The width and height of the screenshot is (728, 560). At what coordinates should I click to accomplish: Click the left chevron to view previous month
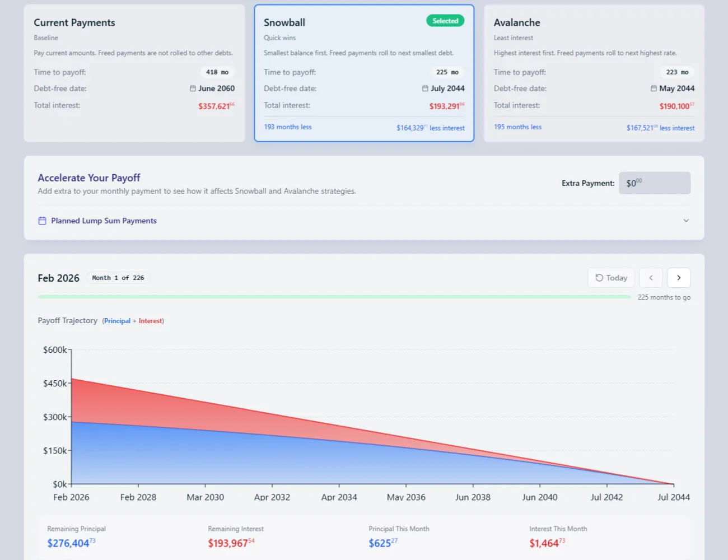[651, 278]
